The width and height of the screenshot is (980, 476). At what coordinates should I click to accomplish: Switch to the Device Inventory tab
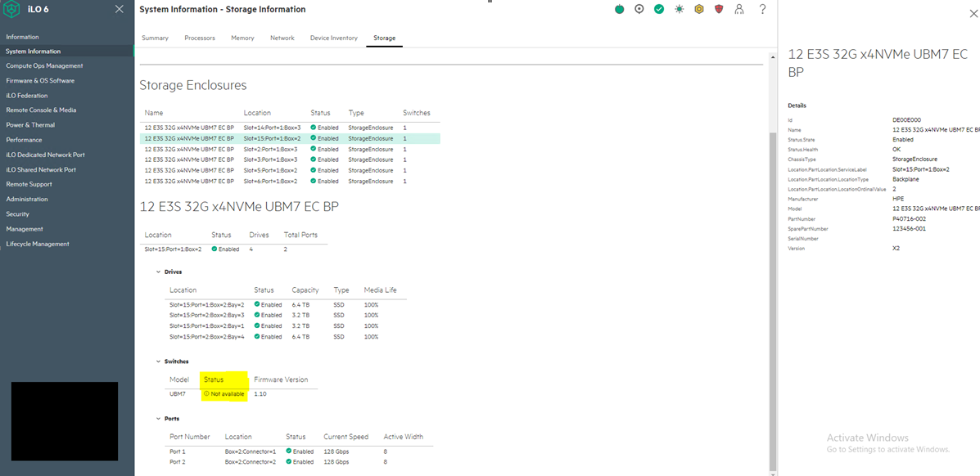tap(334, 38)
